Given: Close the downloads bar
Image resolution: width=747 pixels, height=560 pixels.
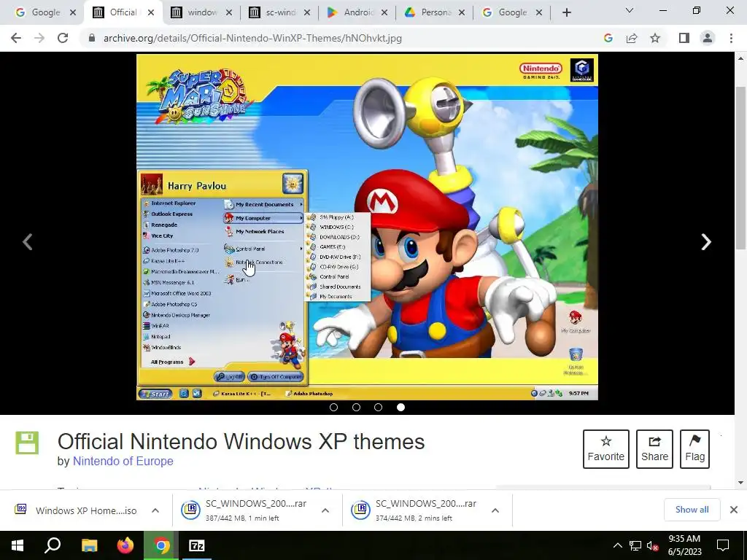Looking at the screenshot, I should tap(734, 510).
